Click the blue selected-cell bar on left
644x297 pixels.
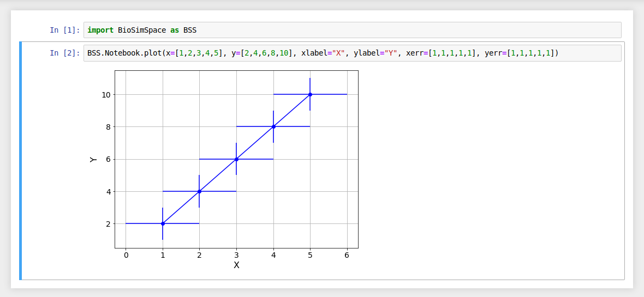coord(21,161)
